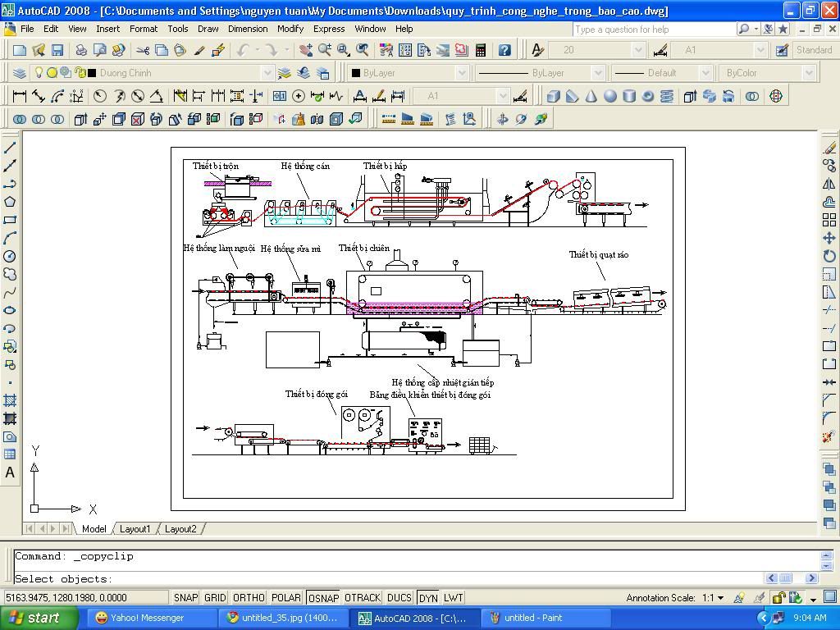Toggle OSNAP object snap
The image size is (840, 630).
click(323, 597)
